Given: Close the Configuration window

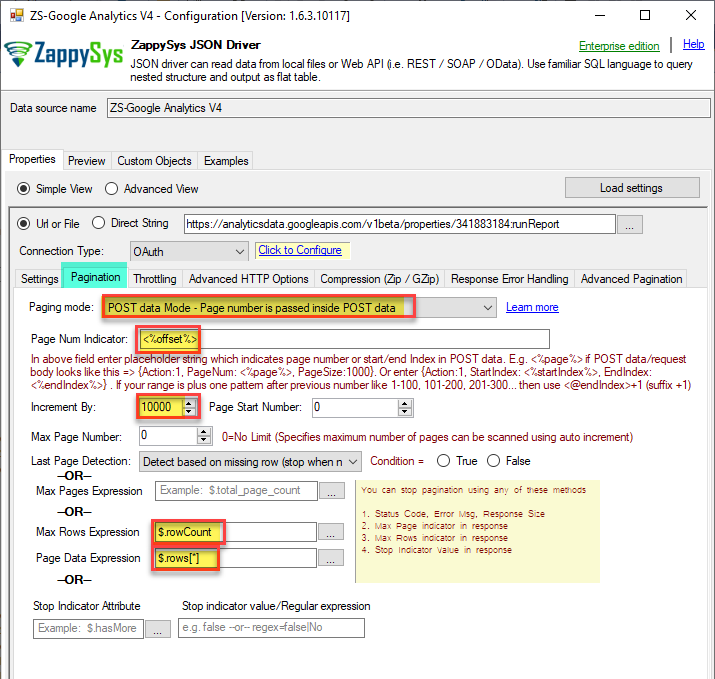Looking at the screenshot, I should click(691, 16).
